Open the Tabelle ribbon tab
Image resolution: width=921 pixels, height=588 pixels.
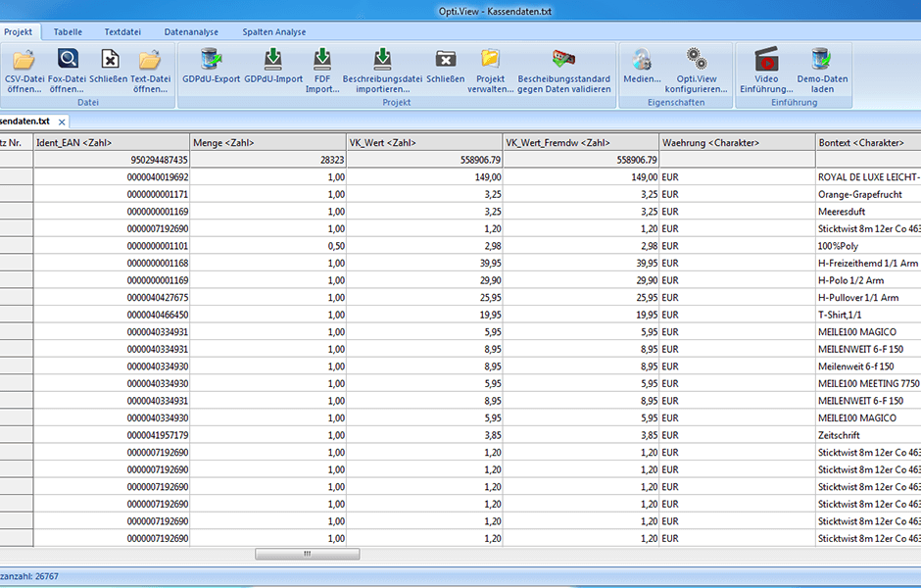click(x=68, y=32)
